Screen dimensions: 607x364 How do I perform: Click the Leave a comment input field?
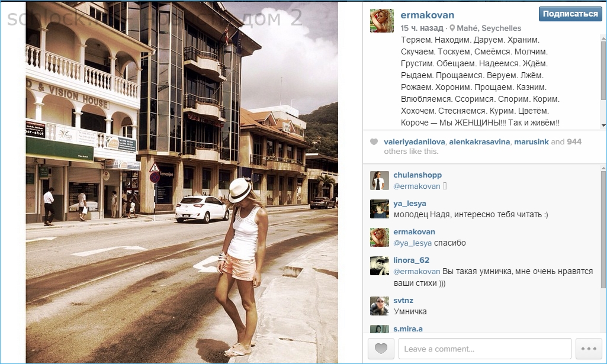pyautogui.click(x=484, y=349)
